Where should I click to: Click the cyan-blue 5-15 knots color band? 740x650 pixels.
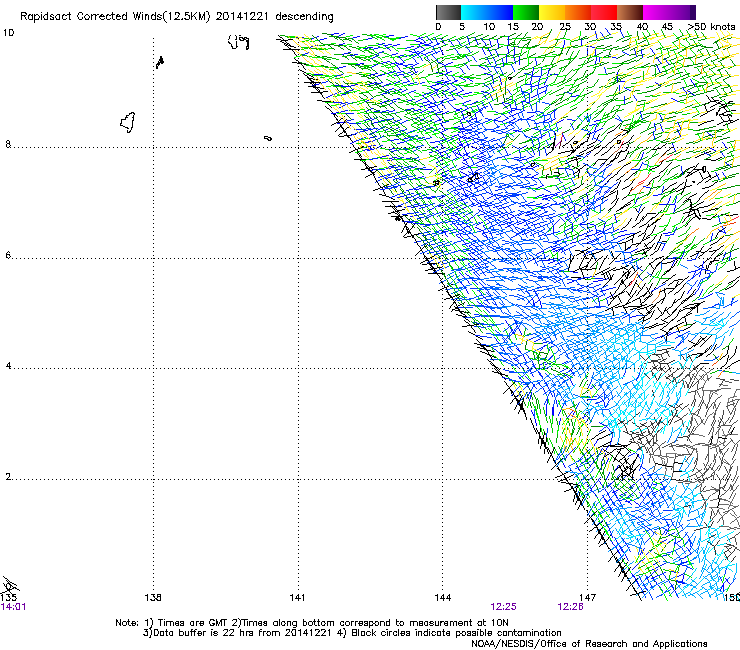[x=487, y=12]
